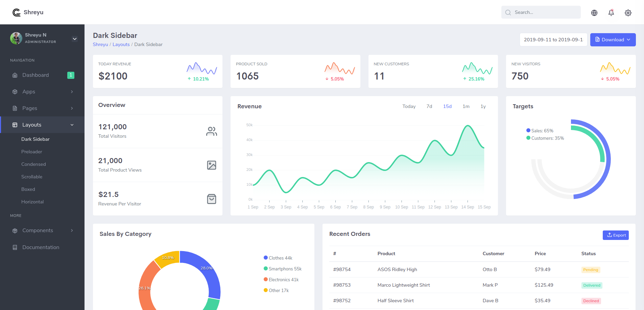Viewport: 644px width, 310px height.
Task: Click the Documentation book icon
Action: click(x=15, y=247)
